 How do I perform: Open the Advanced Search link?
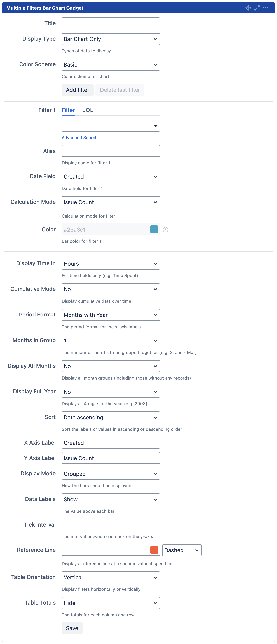pos(80,138)
